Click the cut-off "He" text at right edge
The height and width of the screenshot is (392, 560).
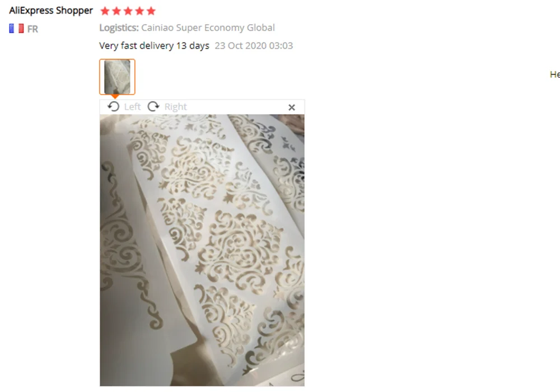click(554, 74)
